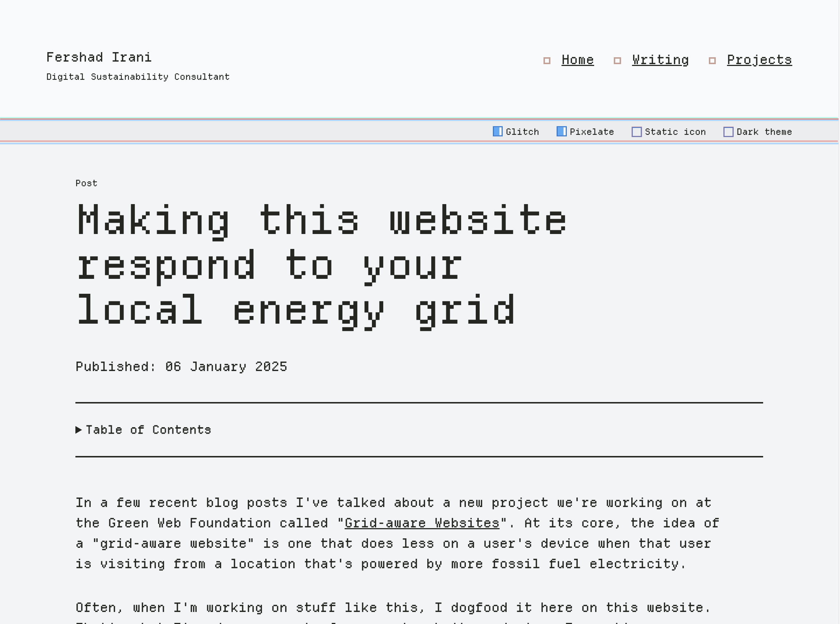Click the square bullet beside Home
840x624 pixels.
pos(547,61)
